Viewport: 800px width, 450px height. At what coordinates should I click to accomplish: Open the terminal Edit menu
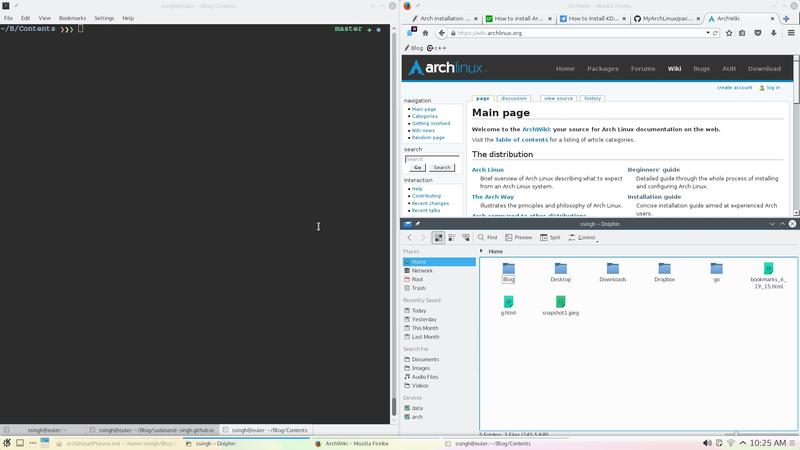coord(26,18)
